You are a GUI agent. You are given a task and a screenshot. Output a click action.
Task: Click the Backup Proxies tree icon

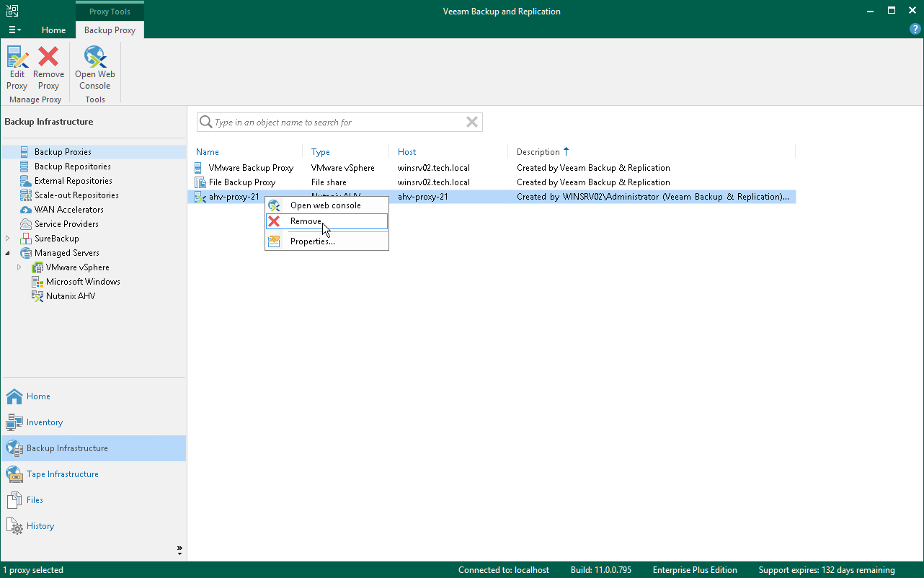click(x=25, y=152)
